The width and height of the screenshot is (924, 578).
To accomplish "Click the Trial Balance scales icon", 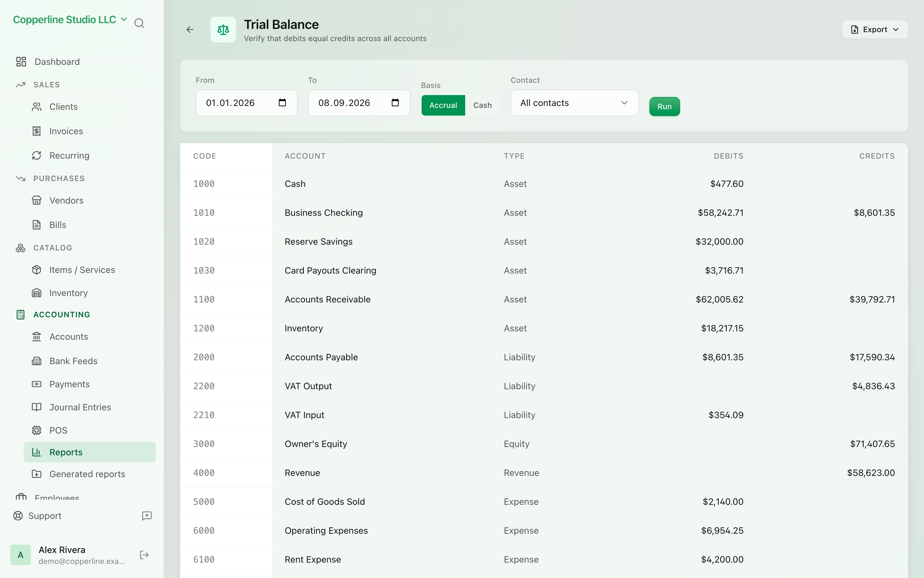I will pyautogui.click(x=223, y=30).
